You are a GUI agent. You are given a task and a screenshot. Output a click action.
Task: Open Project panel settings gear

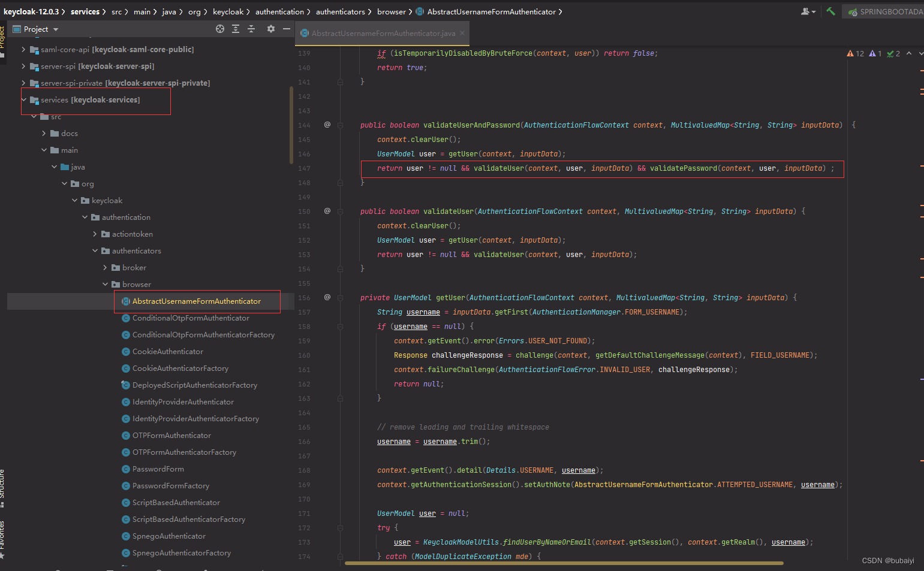point(271,29)
